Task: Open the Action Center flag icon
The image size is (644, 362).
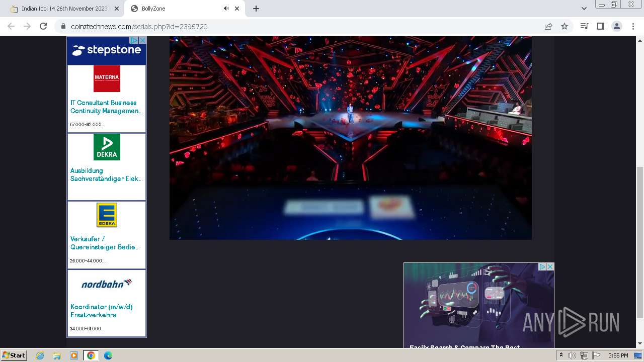Action: pos(596,355)
